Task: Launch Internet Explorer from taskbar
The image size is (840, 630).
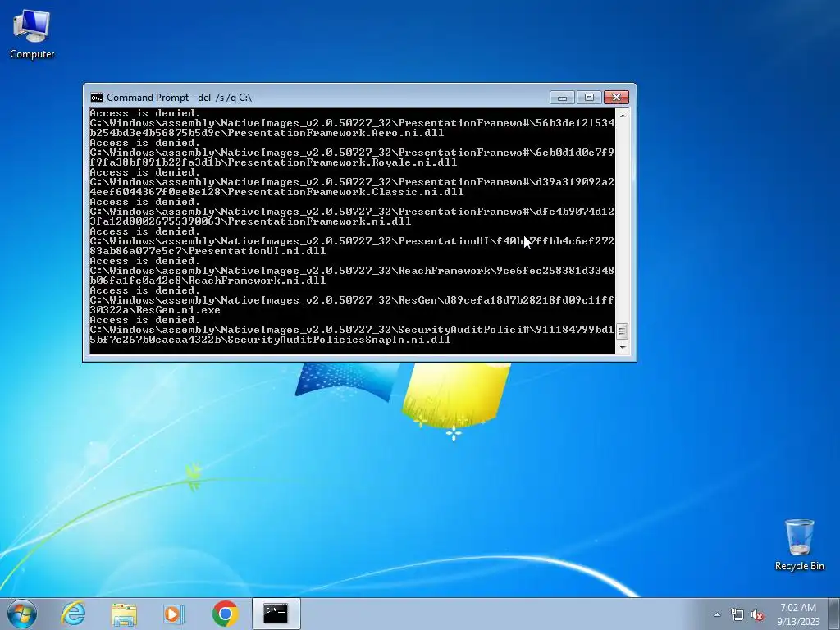Action: coord(73,614)
